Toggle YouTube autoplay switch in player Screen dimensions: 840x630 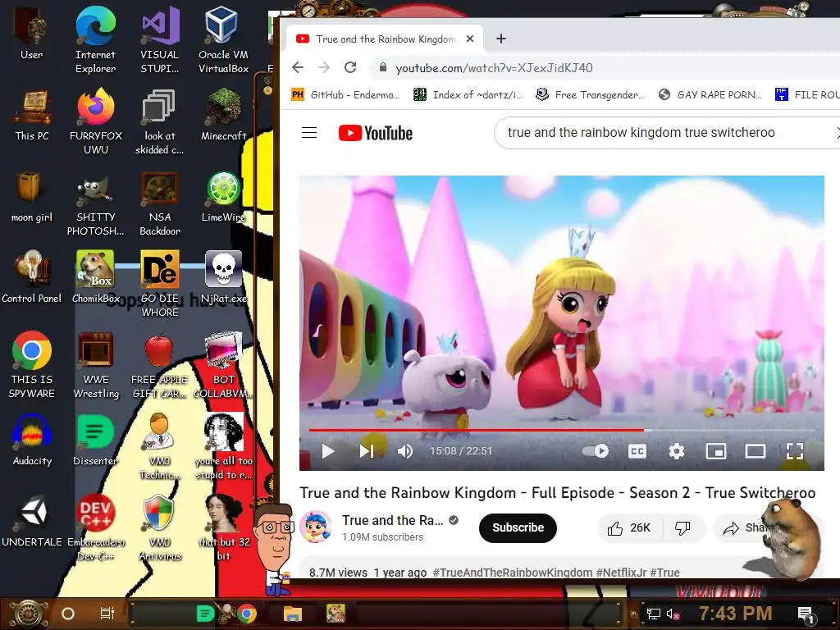click(596, 451)
